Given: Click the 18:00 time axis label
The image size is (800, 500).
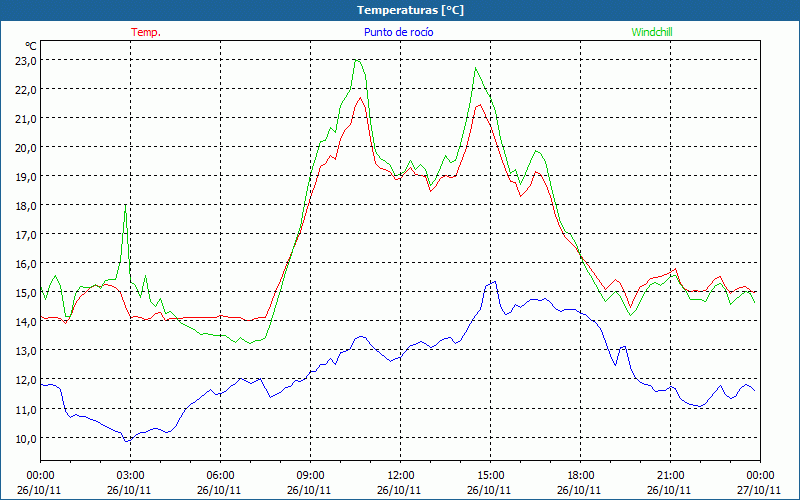Looking at the screenshot, I should 580,476.
